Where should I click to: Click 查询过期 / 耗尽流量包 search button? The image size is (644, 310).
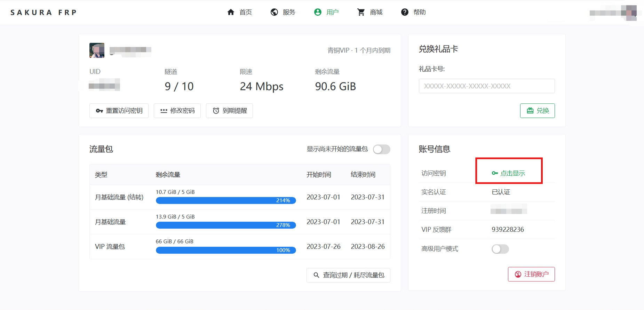(x=348, y=275)
